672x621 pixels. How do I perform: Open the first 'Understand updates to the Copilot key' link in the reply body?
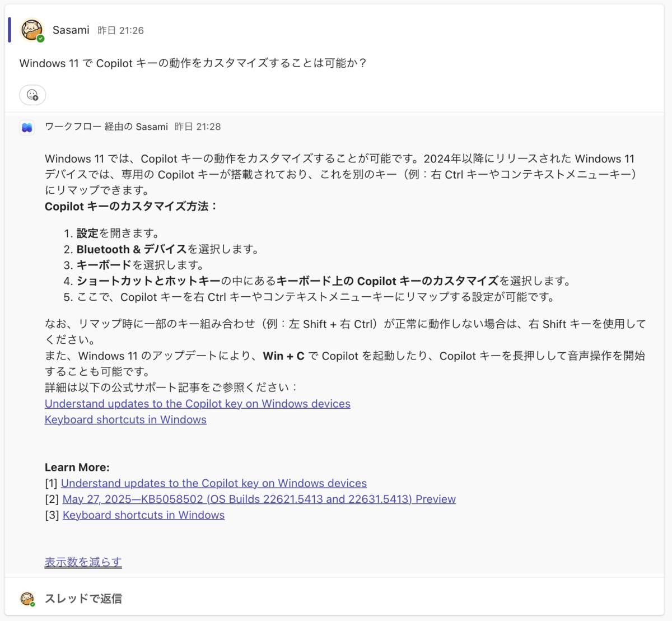click(198, 404)
